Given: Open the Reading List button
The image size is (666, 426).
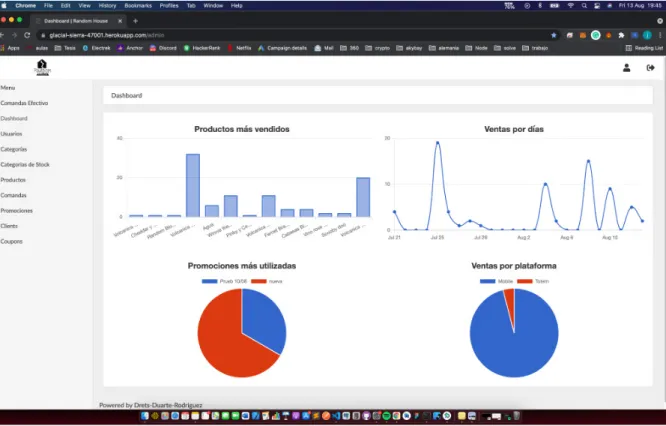Looking at the screenshot, I should (x=644, y=48).
